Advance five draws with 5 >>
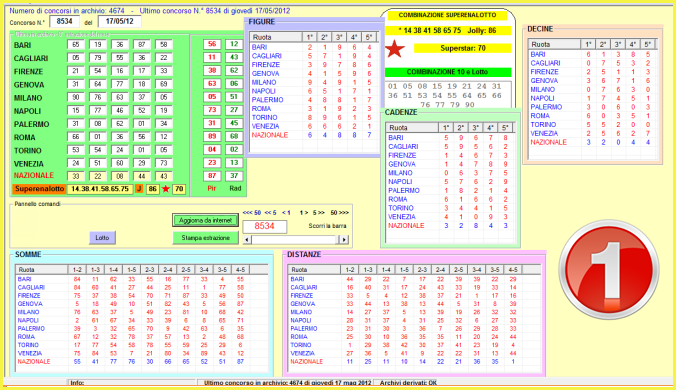This screenshot has width=676, height=390. point(319,212)
